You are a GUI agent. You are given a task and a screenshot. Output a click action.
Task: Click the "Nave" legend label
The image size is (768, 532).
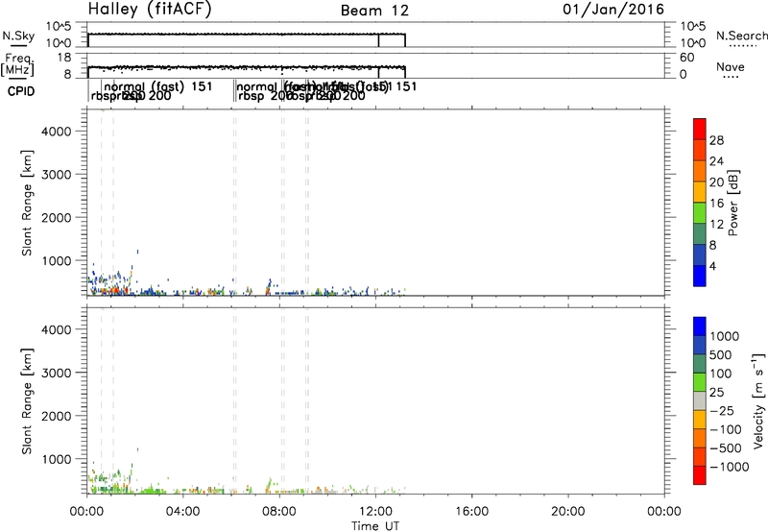731,66
